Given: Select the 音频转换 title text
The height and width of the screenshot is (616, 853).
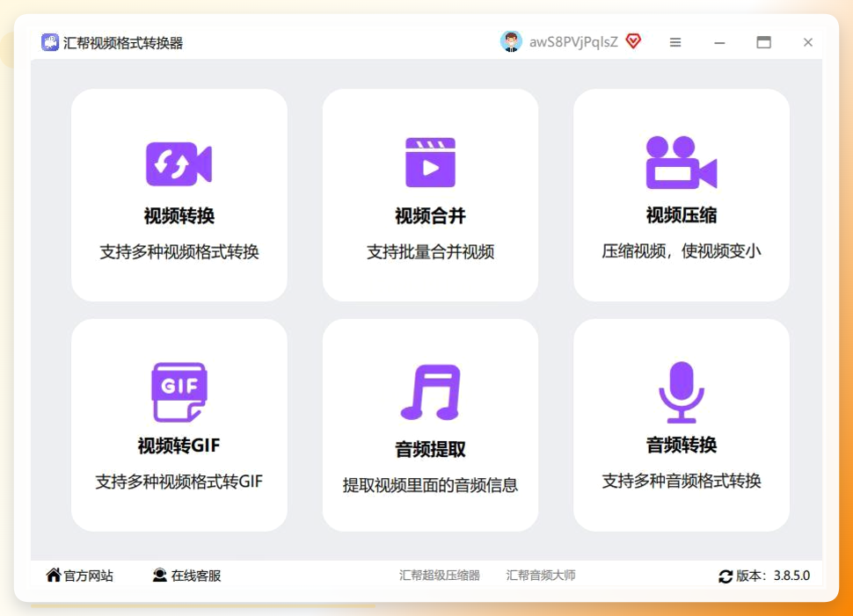Looking at the screenshot, I should pos(682,445).
